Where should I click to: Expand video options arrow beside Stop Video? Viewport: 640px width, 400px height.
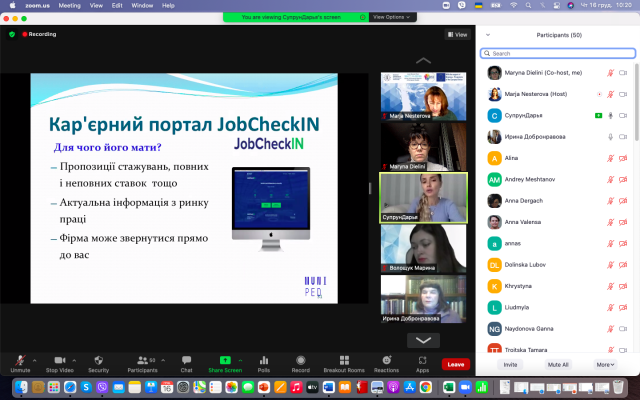pos(74,360)
